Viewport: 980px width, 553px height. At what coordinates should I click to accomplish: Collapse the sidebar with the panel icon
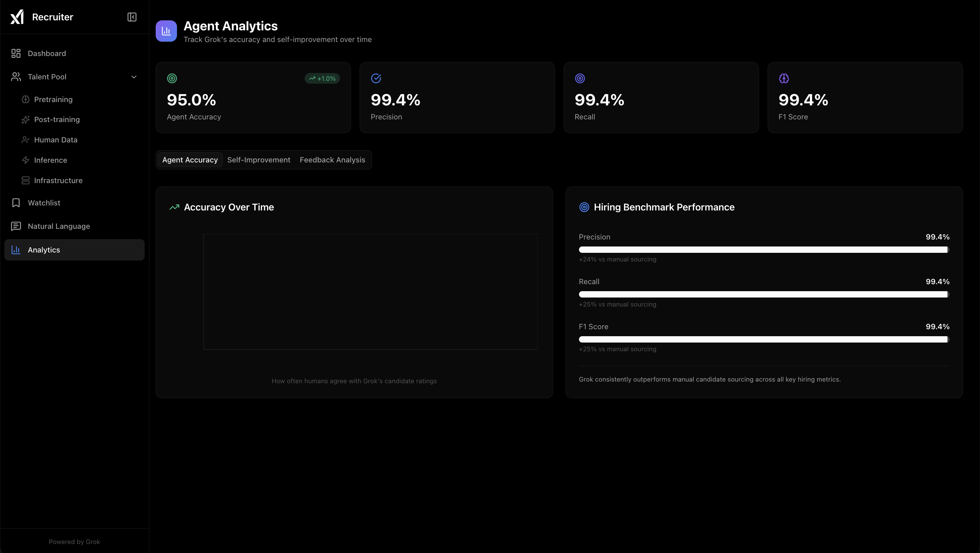pyautogui.click(x=132, y=17)
